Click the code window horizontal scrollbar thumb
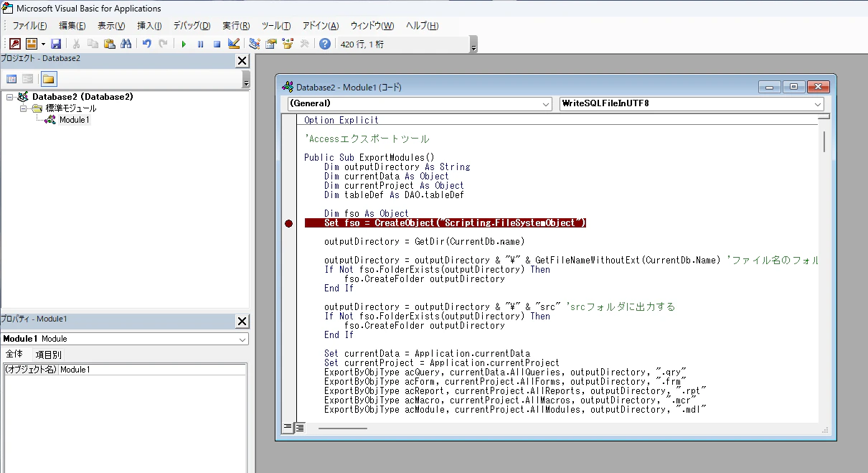 point(342,428)
